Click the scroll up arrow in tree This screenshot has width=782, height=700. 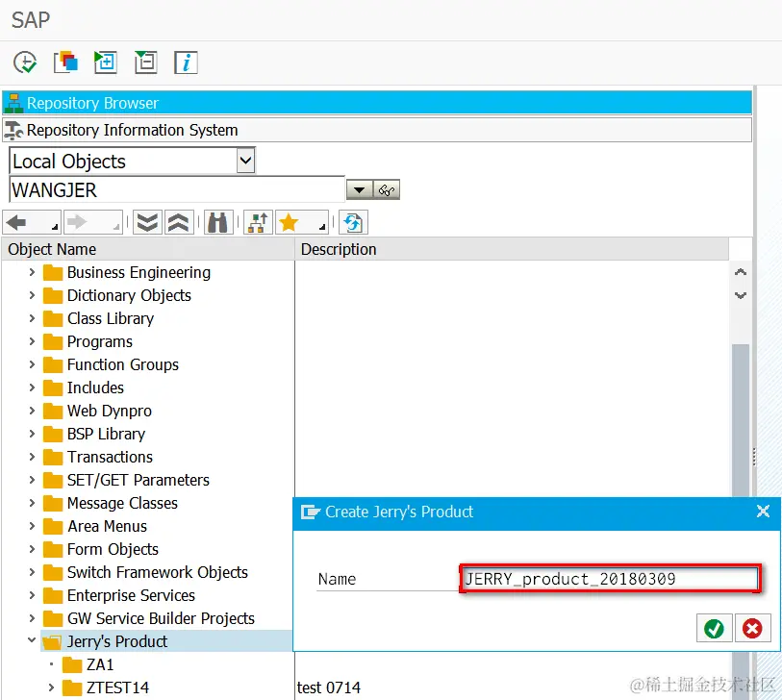pyautogui.click(x=741, y=272)
